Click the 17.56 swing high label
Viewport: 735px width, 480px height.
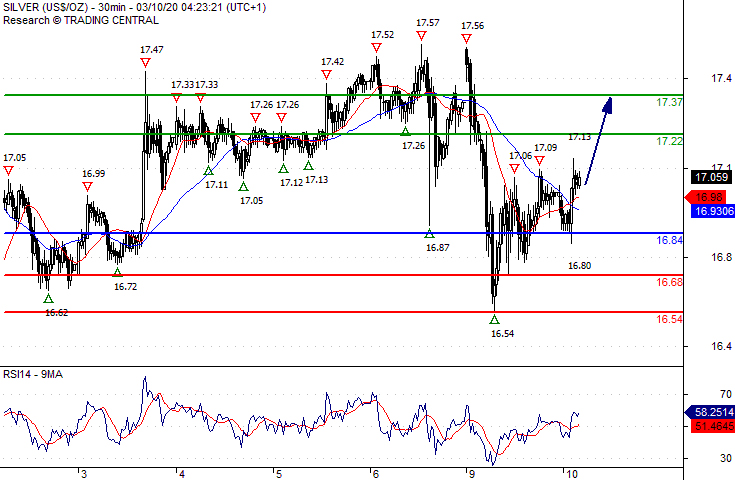point(472,26)
